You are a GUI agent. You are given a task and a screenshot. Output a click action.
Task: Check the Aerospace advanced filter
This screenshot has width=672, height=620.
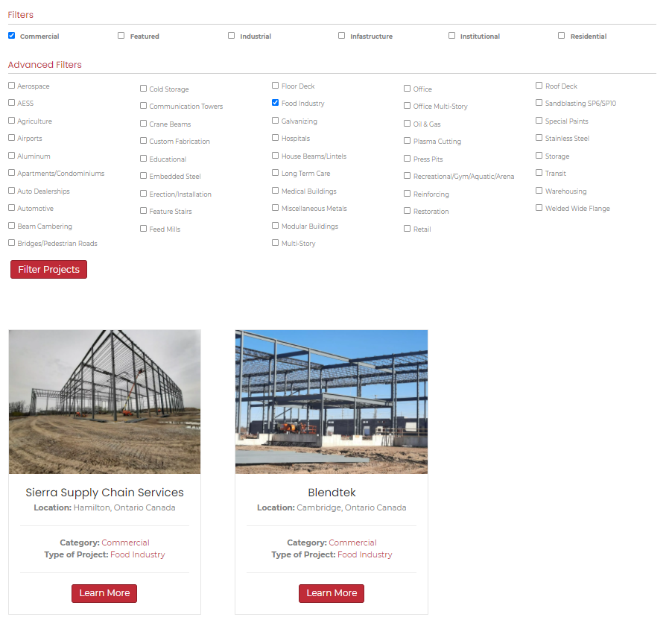(x=12, y=86)
